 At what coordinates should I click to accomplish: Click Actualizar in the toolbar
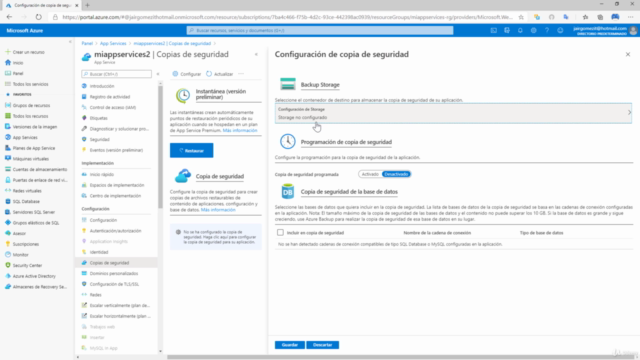pyautogui.click(x=220, y=74)
